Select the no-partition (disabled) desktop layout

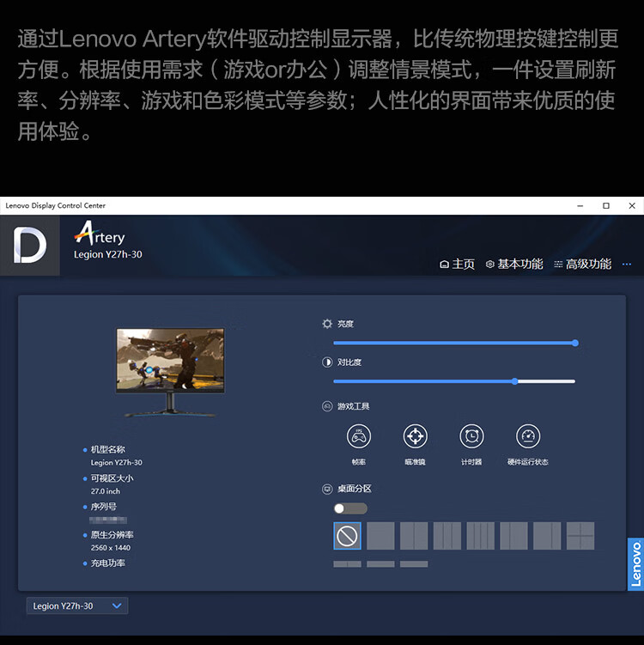tap(347, 536)
